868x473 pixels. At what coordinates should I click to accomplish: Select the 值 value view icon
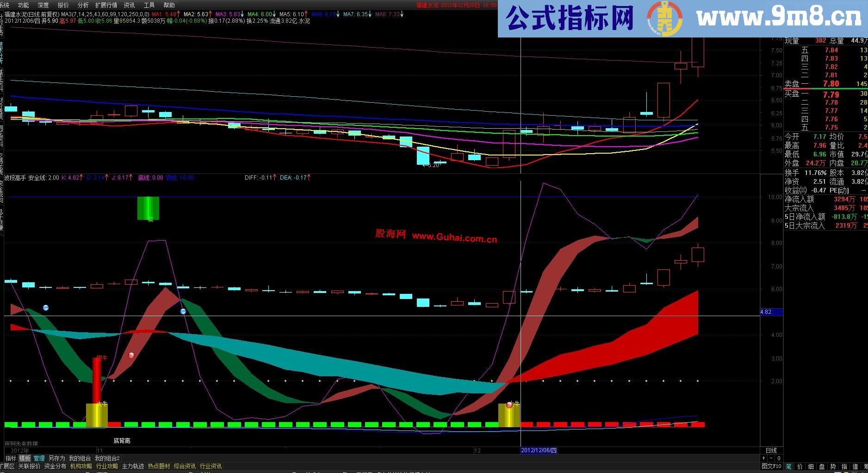(x=856, y=467)
